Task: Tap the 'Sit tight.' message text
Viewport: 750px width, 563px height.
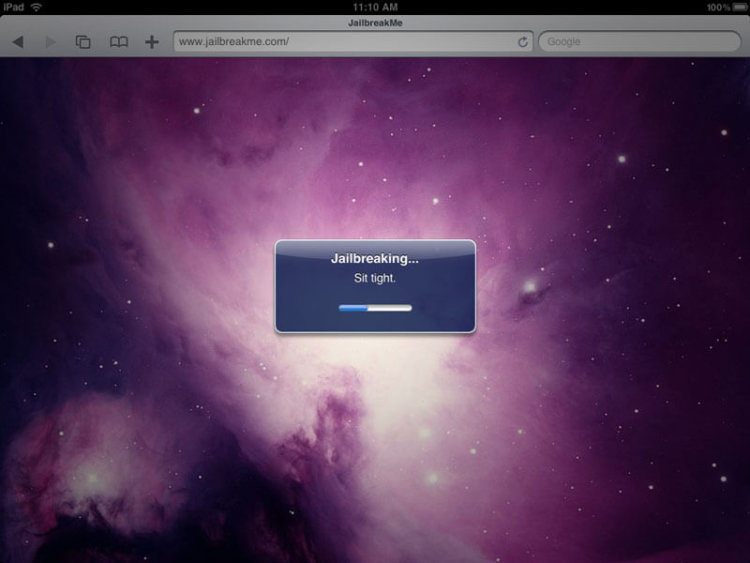Action: point(375,278)
